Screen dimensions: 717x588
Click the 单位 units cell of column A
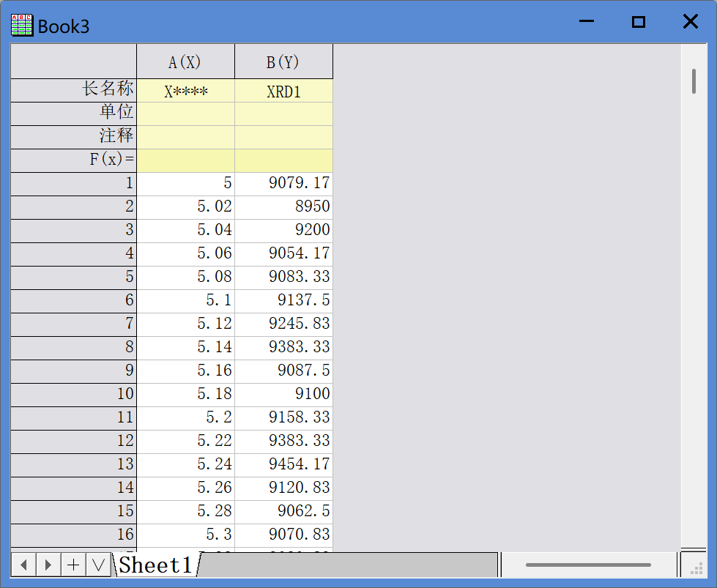click(185, 113)
